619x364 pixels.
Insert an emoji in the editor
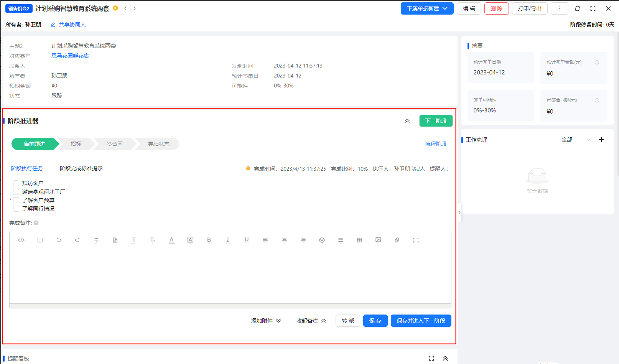pos(322,240)
